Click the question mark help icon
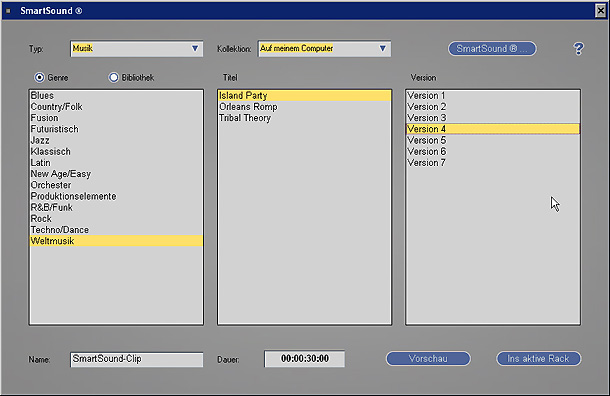Image resolution: width=610 pixels, height=396 pixels. click(x=578, y=49)
